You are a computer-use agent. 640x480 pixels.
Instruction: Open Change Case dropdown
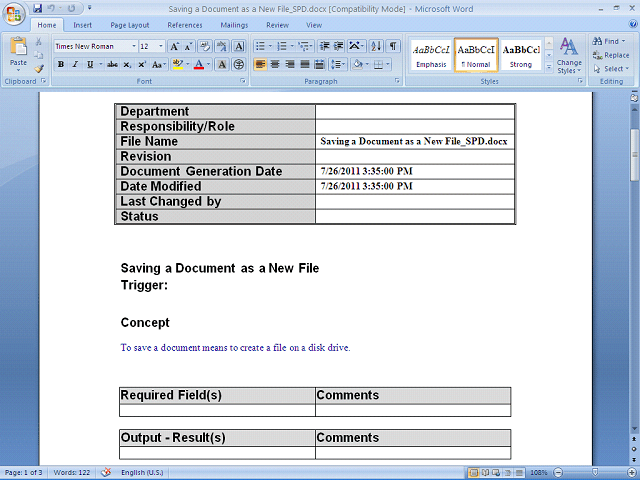(x=159, y=64)
